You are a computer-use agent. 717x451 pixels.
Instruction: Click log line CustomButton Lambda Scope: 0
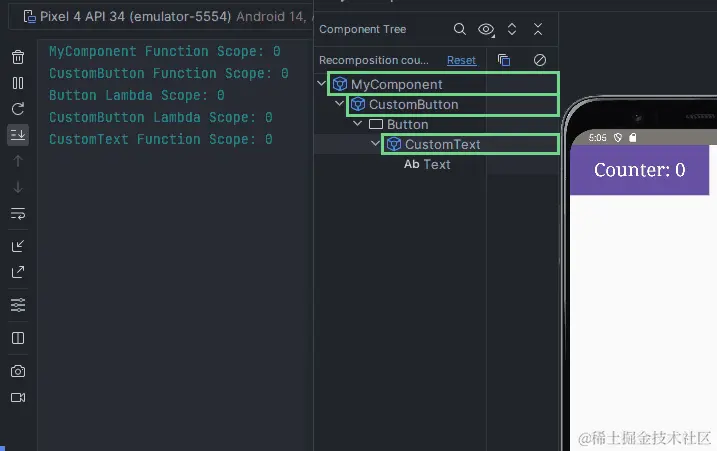click(161, 117)
